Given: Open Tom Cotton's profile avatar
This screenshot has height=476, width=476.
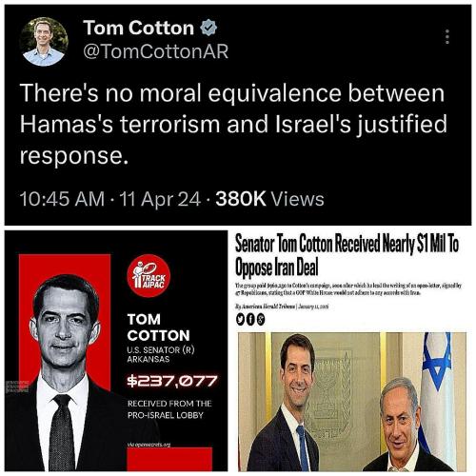Looking at the screenshot, I should (44, 42).
